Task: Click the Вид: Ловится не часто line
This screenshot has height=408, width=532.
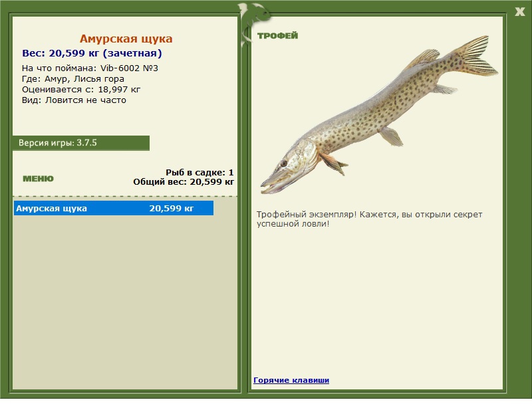Action: (74, 100)
